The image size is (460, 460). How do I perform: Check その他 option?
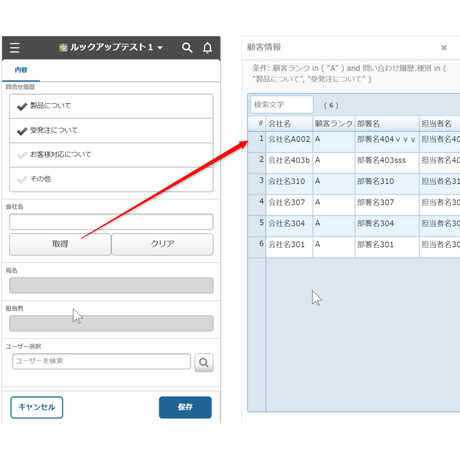(x=111, y=179)
